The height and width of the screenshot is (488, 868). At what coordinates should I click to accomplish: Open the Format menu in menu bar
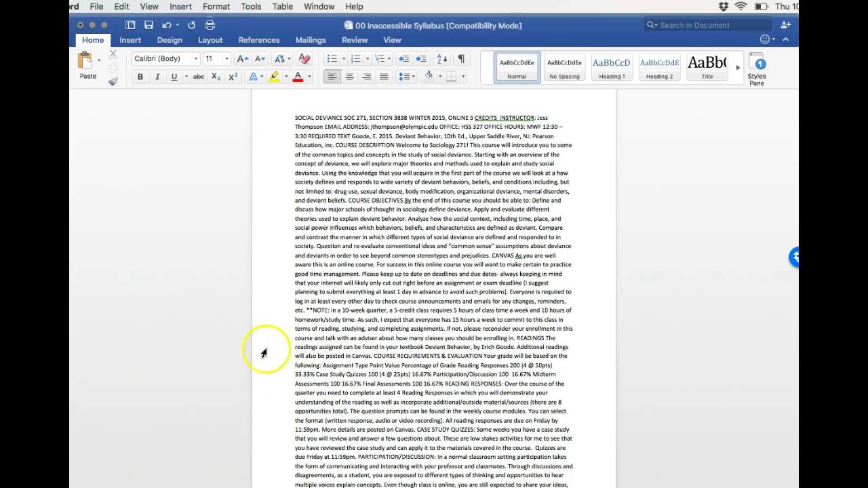216,6
